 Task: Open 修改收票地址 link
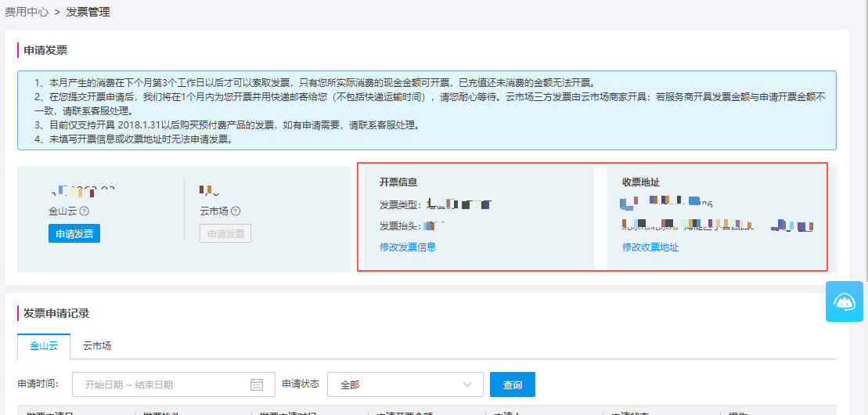[x=650, y=247]
